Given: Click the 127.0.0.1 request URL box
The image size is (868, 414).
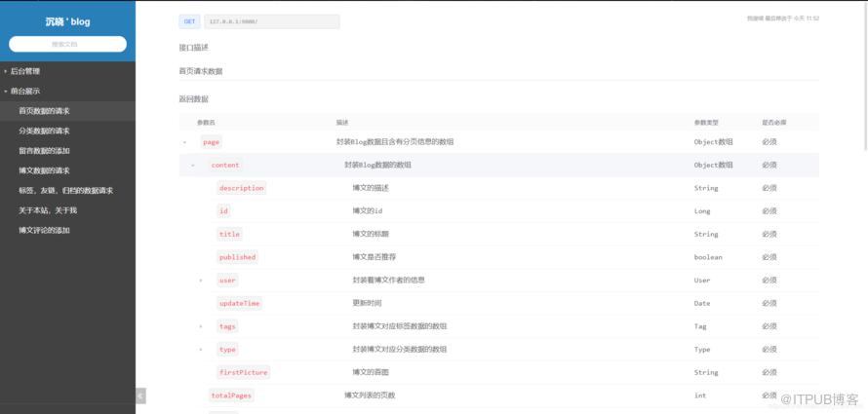Looking at the screenshot, I should [272, 21].
